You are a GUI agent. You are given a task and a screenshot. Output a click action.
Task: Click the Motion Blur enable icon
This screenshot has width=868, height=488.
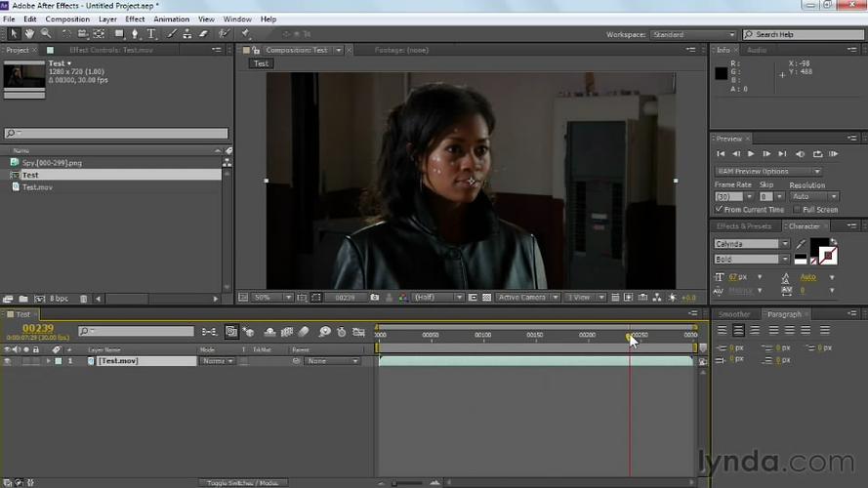[304, 332]
